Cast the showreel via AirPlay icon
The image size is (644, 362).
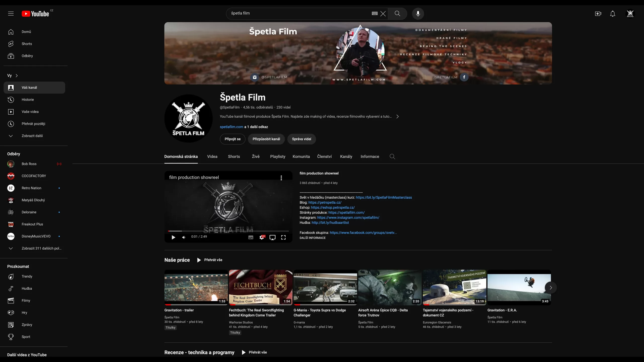click(272, 237)
